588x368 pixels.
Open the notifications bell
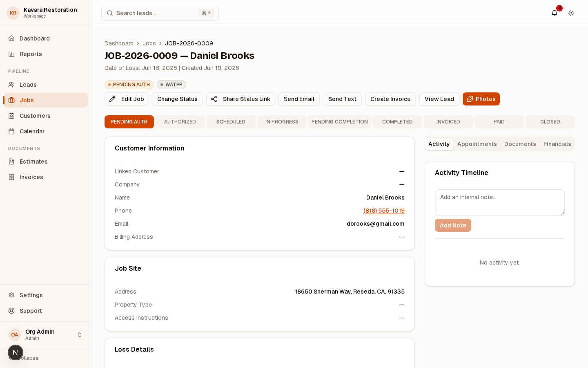(x=555, y=13)
